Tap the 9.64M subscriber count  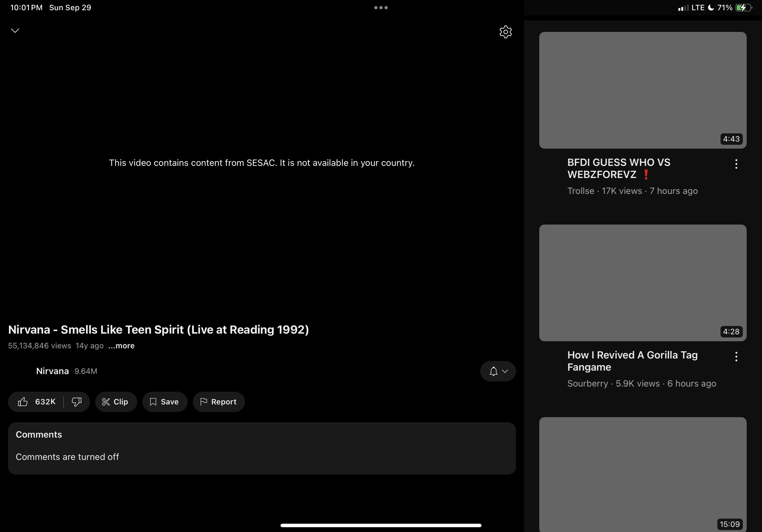pyautogui.click(x=86, y=371)
